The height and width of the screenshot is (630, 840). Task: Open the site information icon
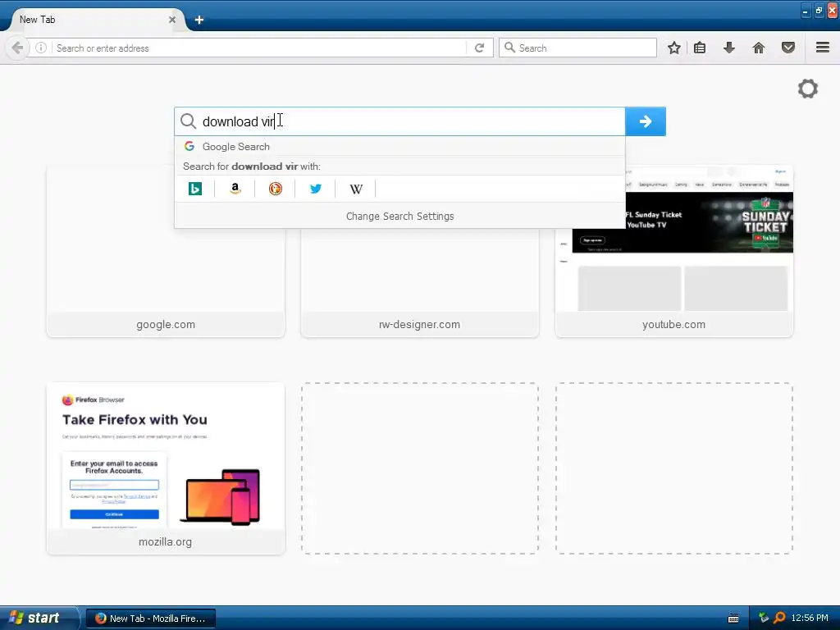point(41,48)
